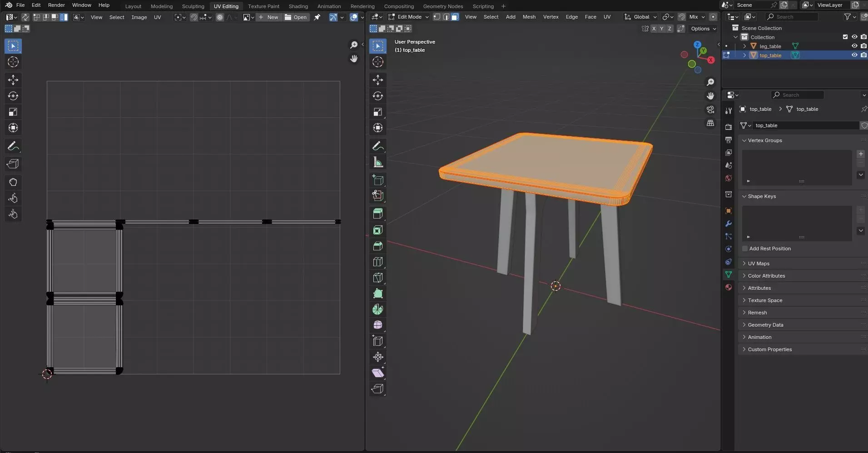Select the Scale tool in 3D viewport

pyautogui.click(x=378, y=112)
